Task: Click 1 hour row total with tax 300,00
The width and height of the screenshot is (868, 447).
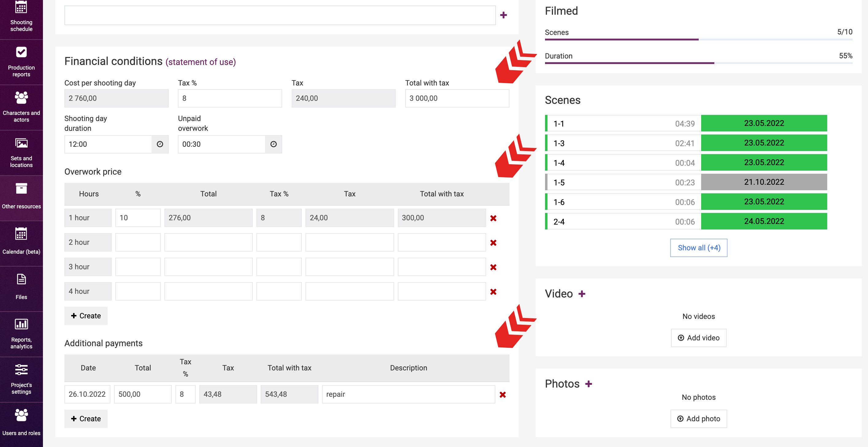Action: click(x=441, y=218)
